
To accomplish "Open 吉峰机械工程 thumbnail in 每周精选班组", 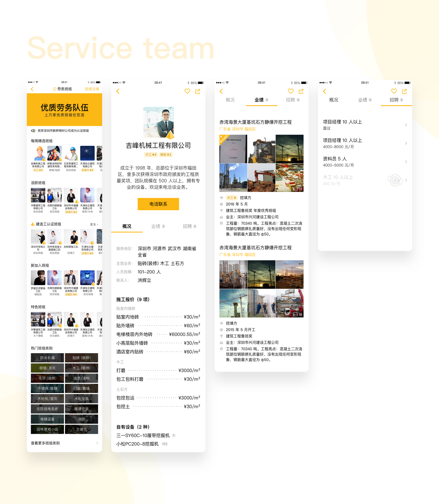I will coord(38,154).
